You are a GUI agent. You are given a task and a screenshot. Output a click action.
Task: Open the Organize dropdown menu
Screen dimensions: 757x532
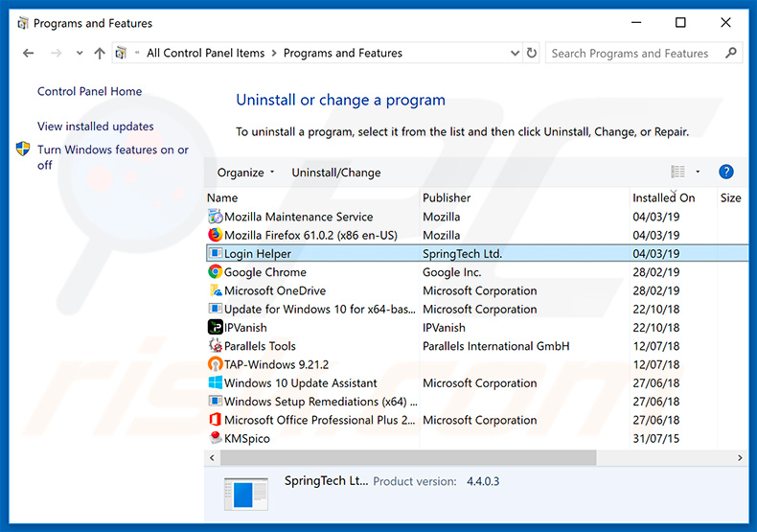pyautogui.click(x=245, y=173)
